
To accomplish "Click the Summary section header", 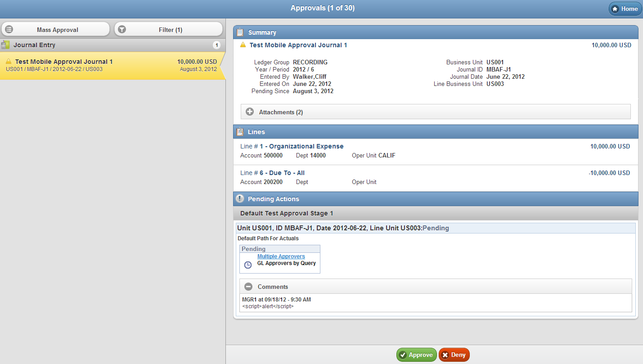I will point(436,32).
